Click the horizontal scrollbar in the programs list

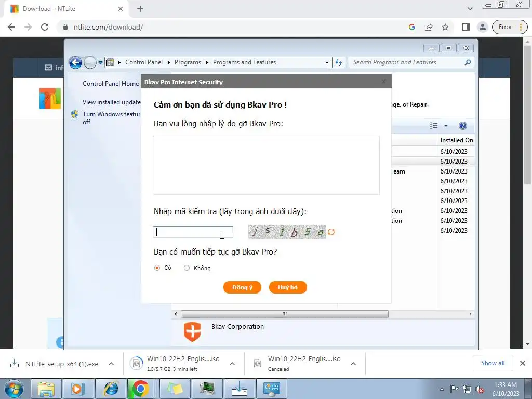[284, 314]
